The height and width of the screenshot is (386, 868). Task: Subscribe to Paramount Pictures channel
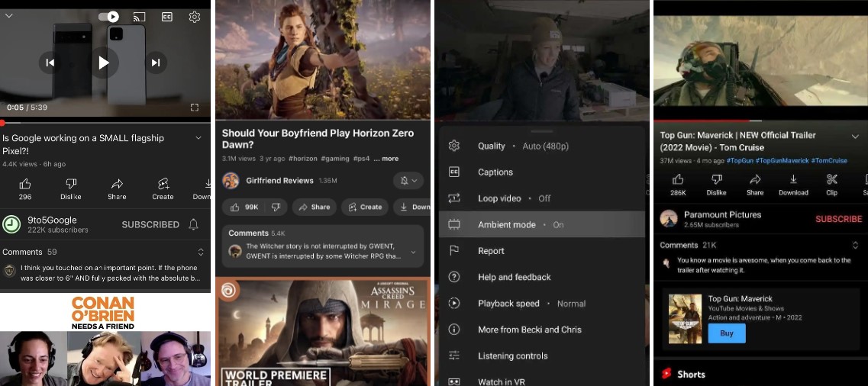tap(838, 219)
